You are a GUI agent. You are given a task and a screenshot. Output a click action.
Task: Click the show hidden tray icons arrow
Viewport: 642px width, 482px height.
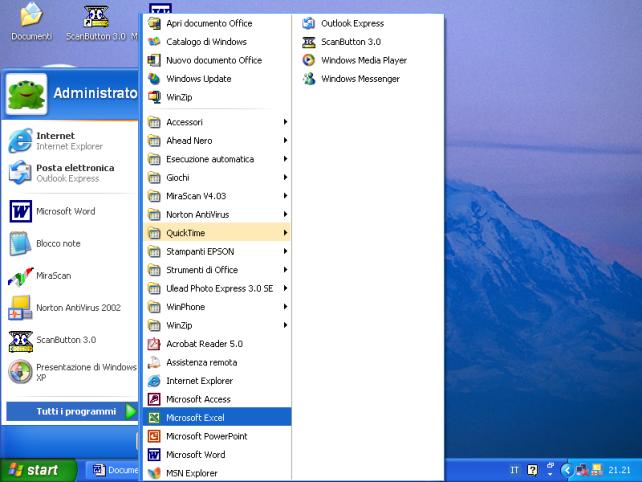567,470
